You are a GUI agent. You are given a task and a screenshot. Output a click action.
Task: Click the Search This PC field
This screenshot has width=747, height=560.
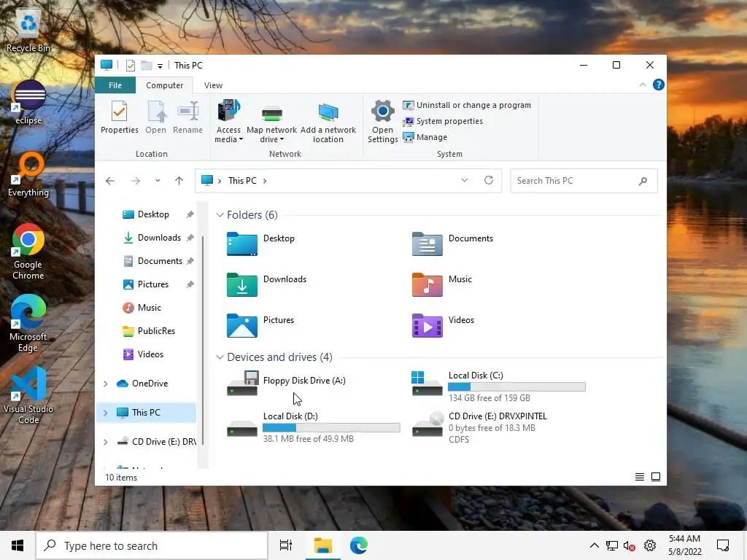(x=584, y=181)
